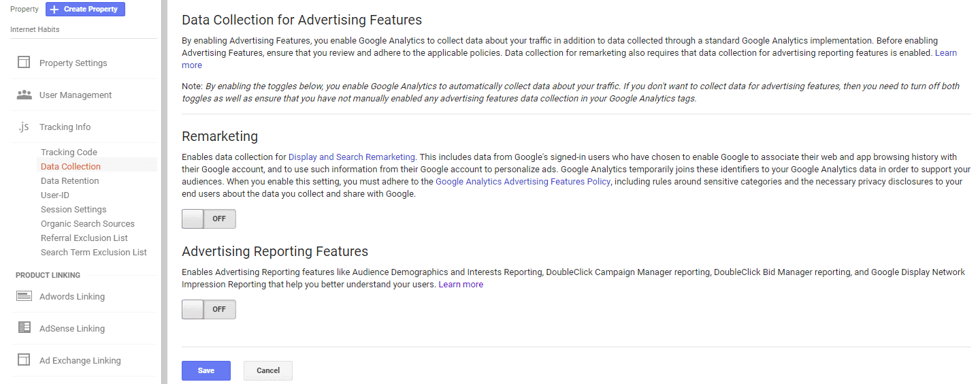
Task: Select Referral Exclusion List submenu item
Action: coord(84,238)
